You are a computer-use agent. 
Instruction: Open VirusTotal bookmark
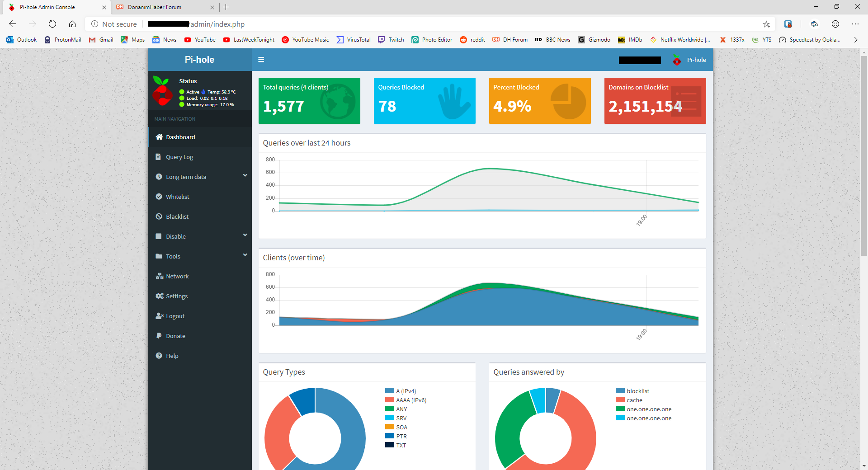(354, 40)
